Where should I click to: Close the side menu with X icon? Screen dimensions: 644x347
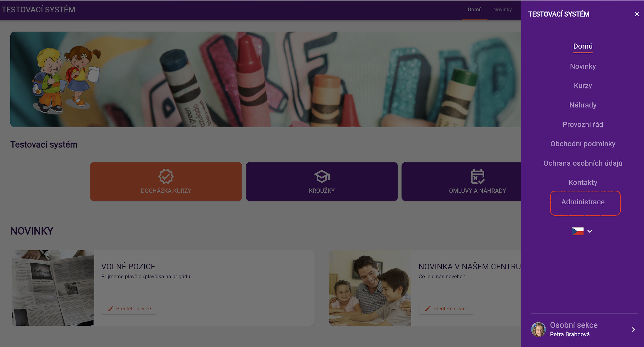[x=637, y=14]
